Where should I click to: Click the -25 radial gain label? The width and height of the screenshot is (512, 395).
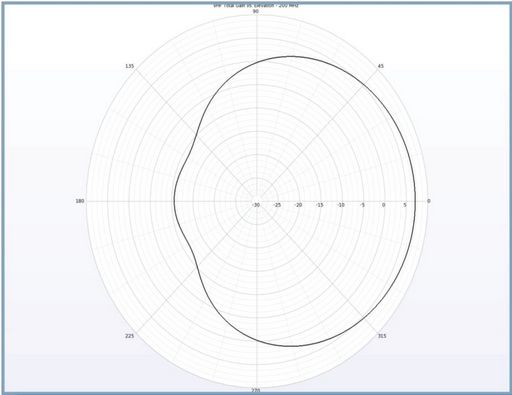click(x=277, y=205)
